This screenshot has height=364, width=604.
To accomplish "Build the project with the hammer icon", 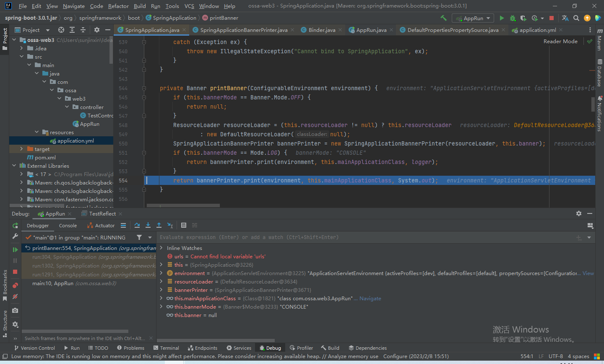I will click(x=443, y=18).
